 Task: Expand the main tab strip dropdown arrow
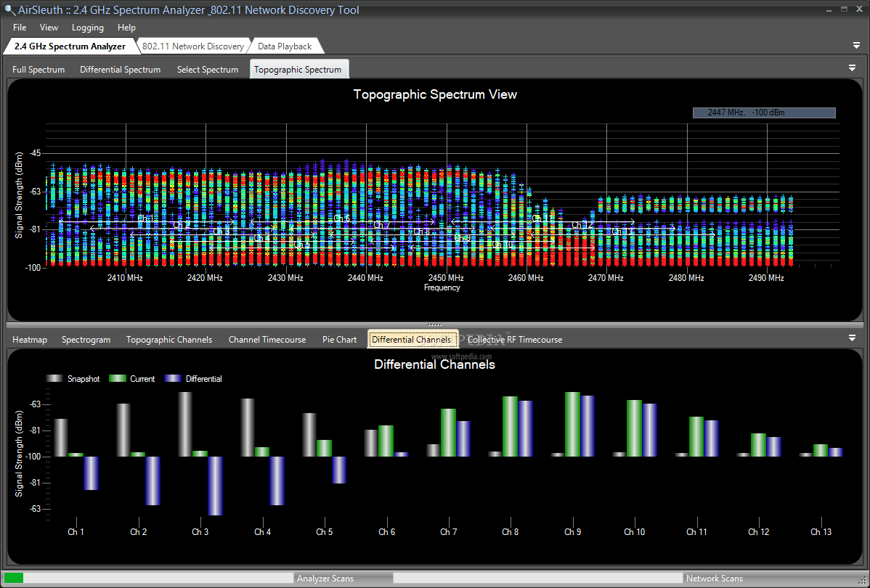pos(856,46)
